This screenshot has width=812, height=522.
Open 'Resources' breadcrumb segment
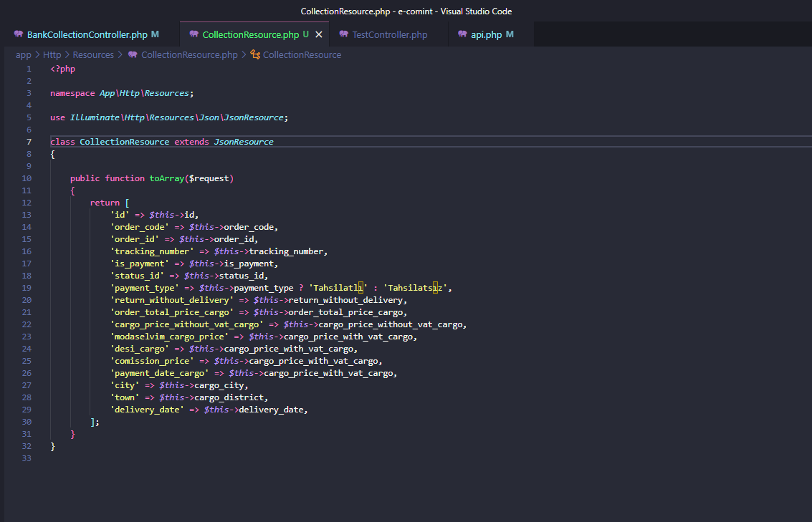93,55
